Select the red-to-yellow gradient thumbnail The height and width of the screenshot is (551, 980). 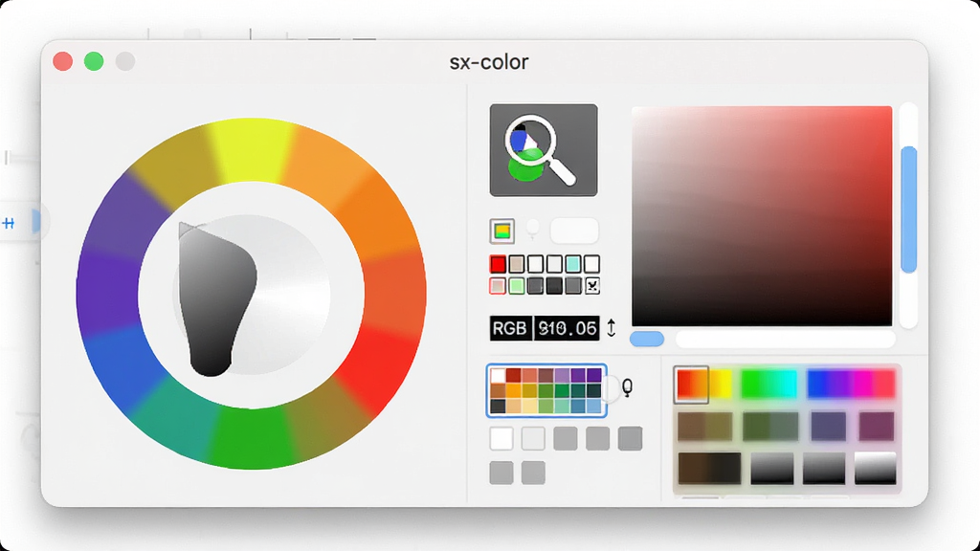point(704,384)
